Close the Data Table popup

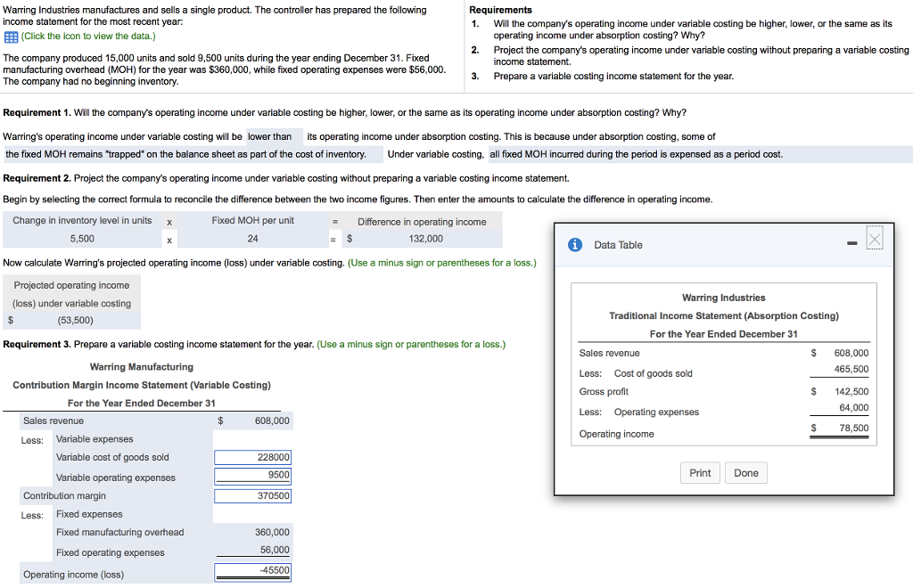coord(875,238)
